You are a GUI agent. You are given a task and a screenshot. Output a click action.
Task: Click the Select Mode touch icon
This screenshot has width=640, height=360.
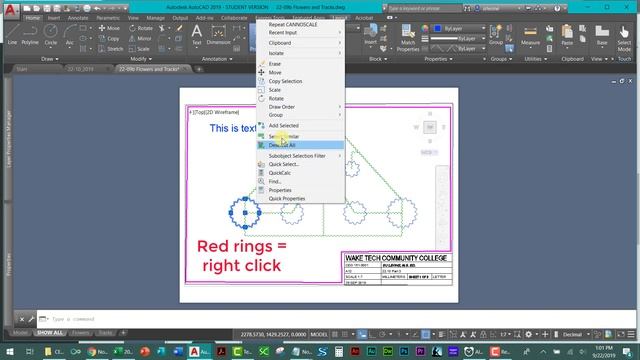pos(624,38)
